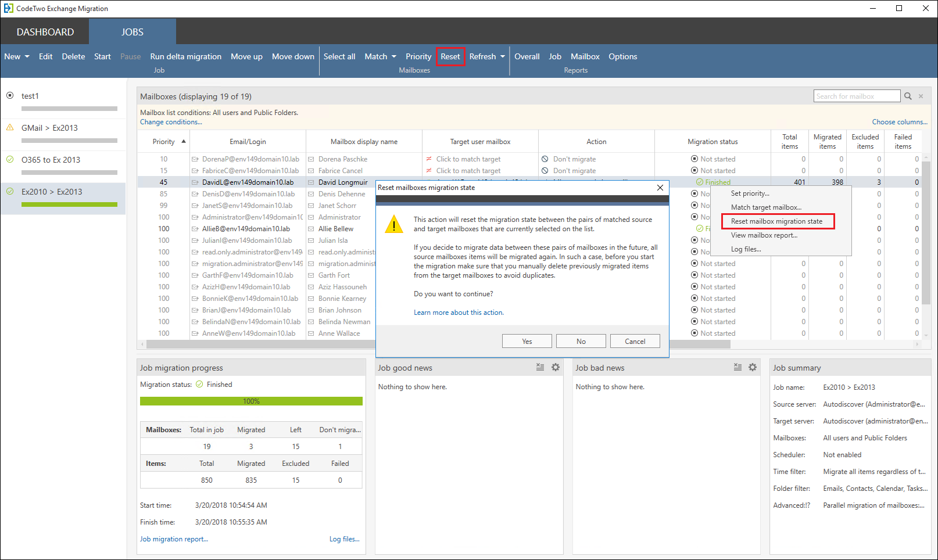Switch to the DASHBOARD tab

[45, 32]
